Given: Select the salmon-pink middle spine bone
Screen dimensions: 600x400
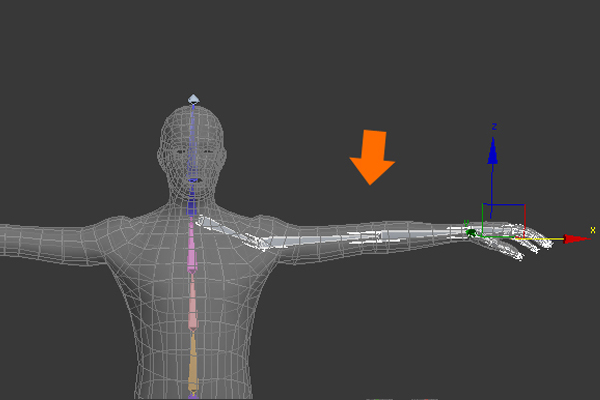Looking at the screenshot, I should click(x=192, y=300).
